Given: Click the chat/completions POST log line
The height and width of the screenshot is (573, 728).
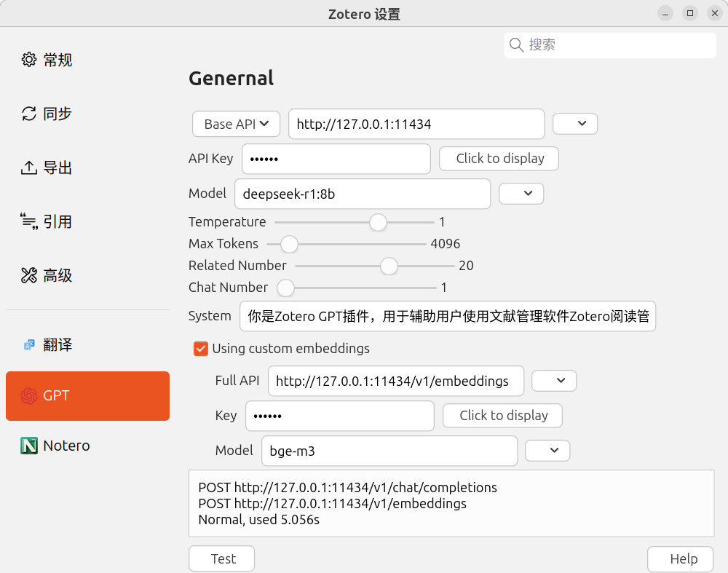Looking at the screenshot, I should (347, 487).
